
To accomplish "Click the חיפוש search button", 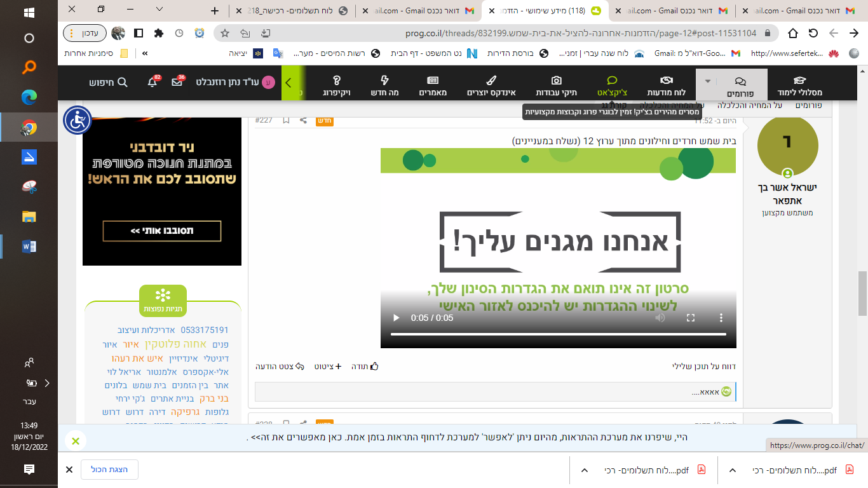I will click(109, 82).
